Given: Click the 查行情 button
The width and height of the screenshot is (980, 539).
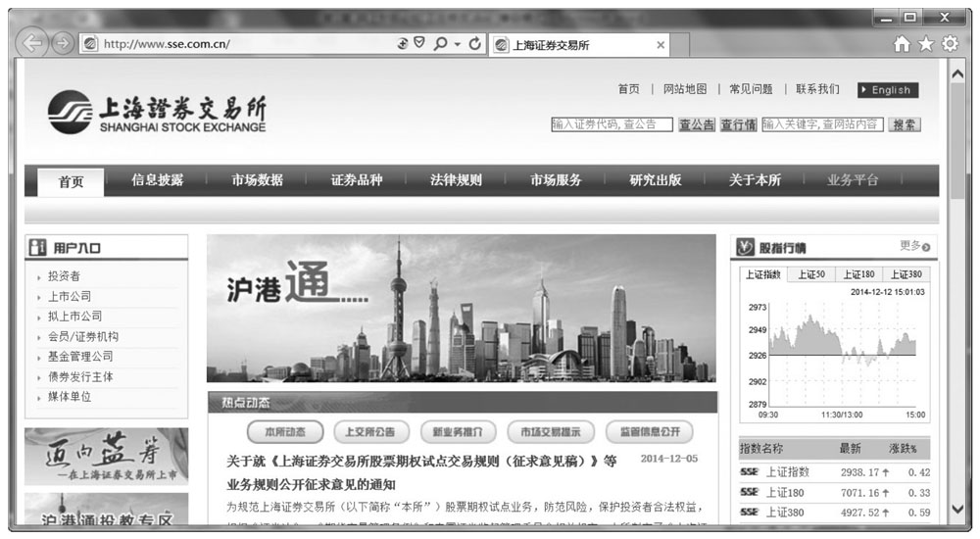Looking at the screenshot, I should pyautogui.click(x=738, y=124).
